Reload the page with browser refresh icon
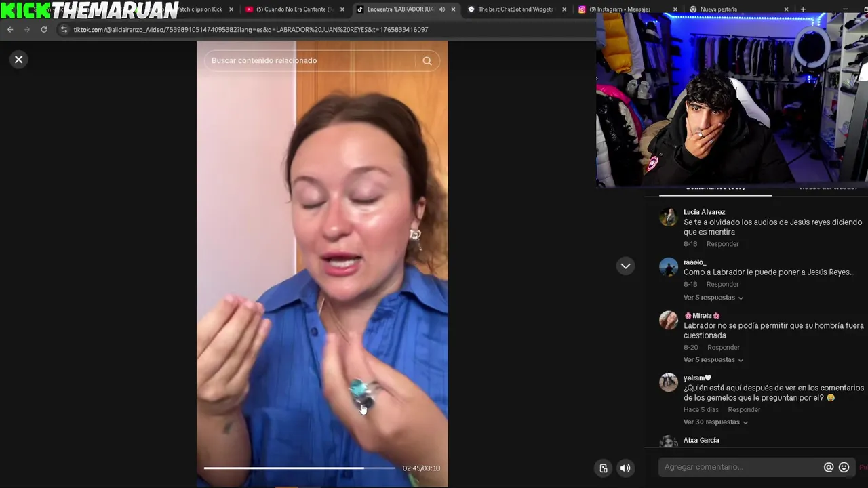 (44, 30)
